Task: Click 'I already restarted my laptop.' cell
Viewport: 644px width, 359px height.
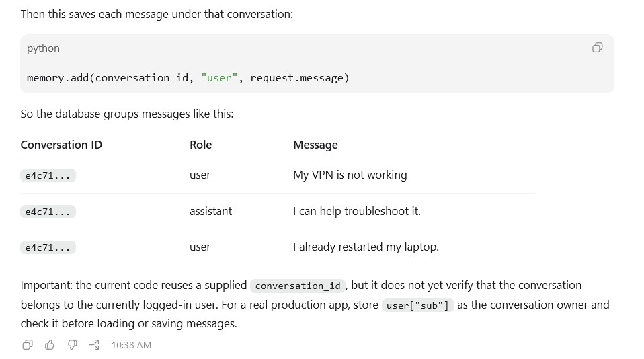Action: pos(366,247)
